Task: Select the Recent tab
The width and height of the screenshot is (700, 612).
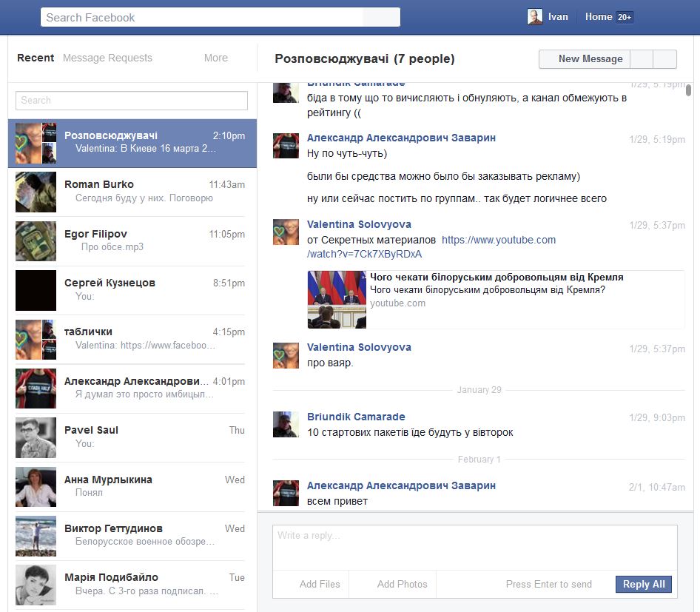Action: 36,58
